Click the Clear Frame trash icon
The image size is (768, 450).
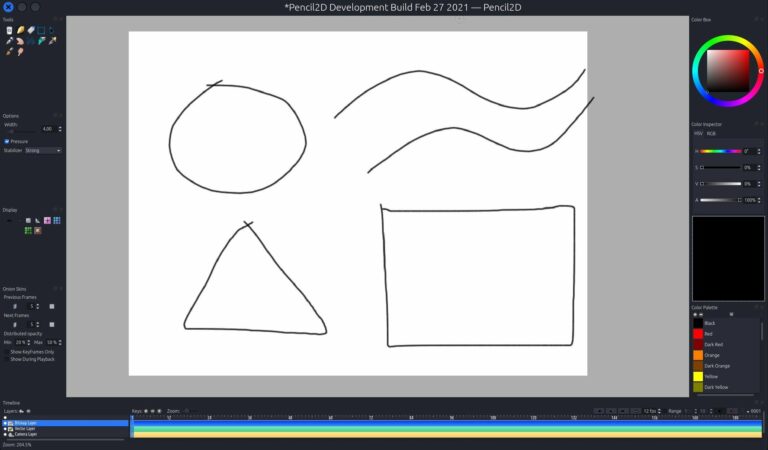click(9, 30)
